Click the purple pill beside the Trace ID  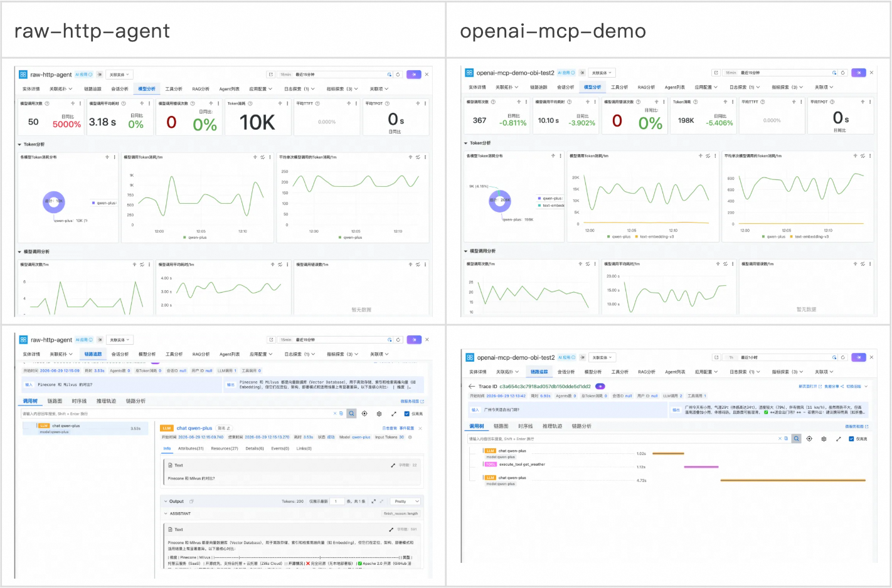point(600,386)
